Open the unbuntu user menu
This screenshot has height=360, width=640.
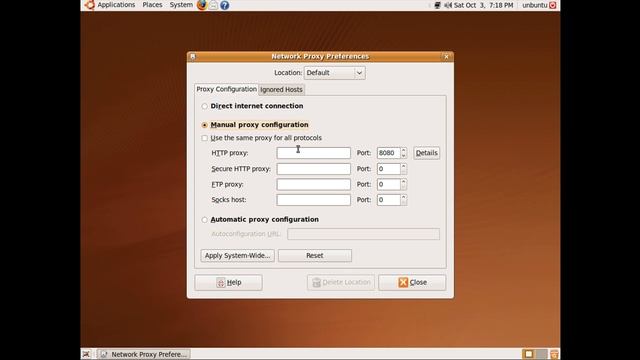pos(535,5)
